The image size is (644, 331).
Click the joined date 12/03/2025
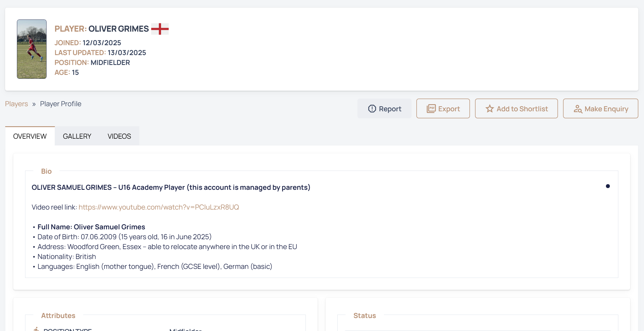pos(102,43)
